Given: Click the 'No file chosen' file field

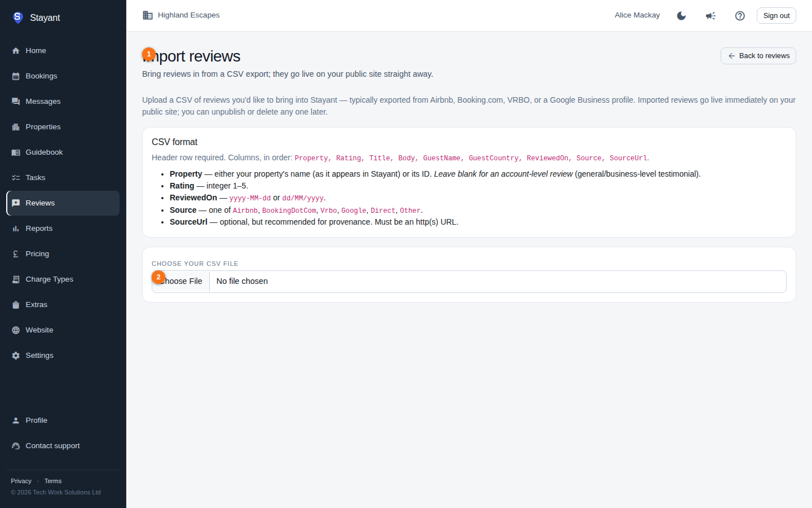Looking at the screenshot, I should [x=469, y=282].
